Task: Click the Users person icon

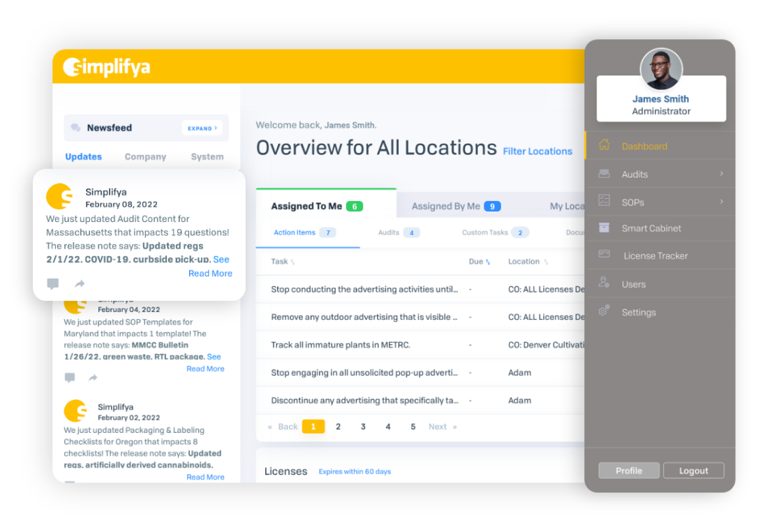Action: (604, 282)
